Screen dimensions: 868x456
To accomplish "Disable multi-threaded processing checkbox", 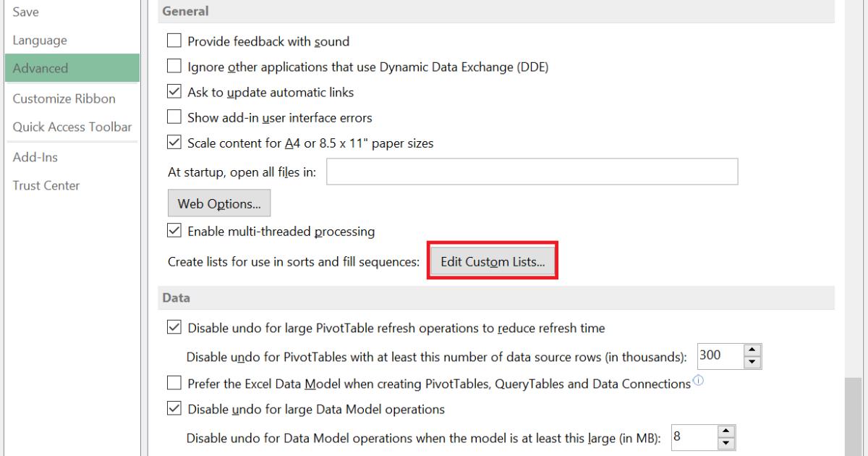I will [x=174, y=231].
